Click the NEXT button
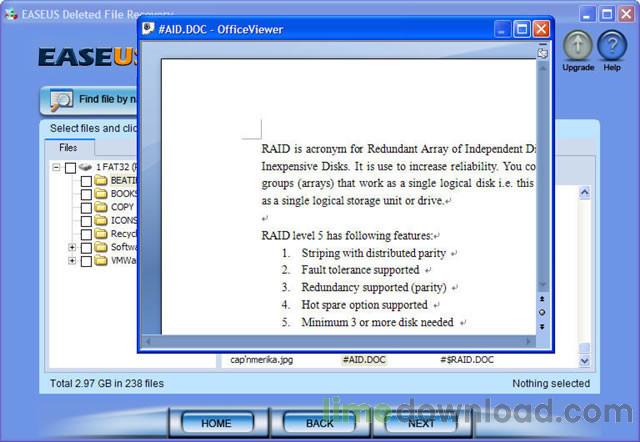 (x=422, y=423)
